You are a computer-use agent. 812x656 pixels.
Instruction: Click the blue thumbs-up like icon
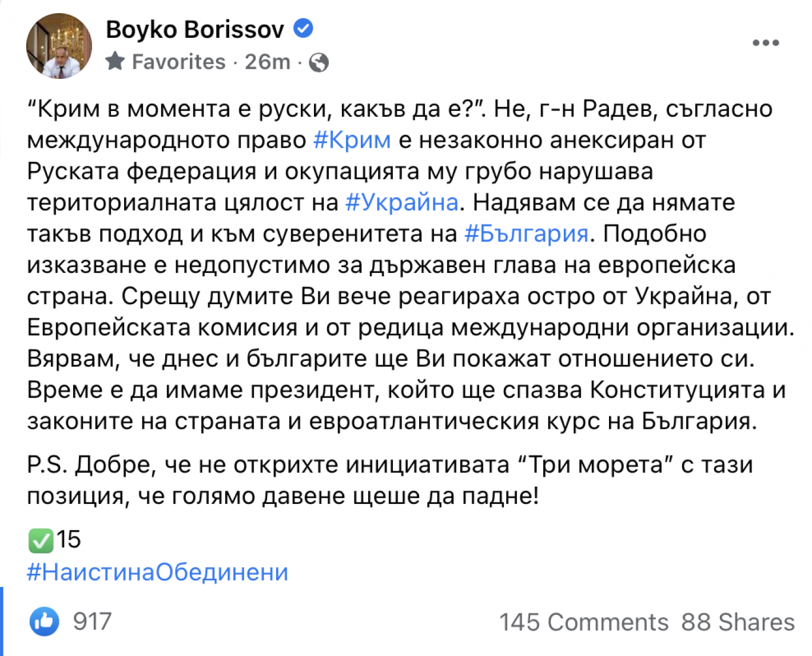click(45, 621)
